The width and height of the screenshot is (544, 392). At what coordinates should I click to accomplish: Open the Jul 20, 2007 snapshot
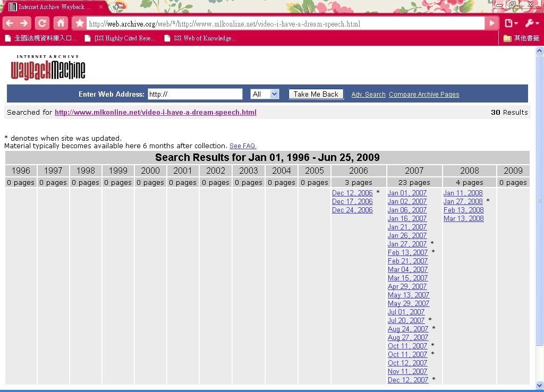(406, 320)
